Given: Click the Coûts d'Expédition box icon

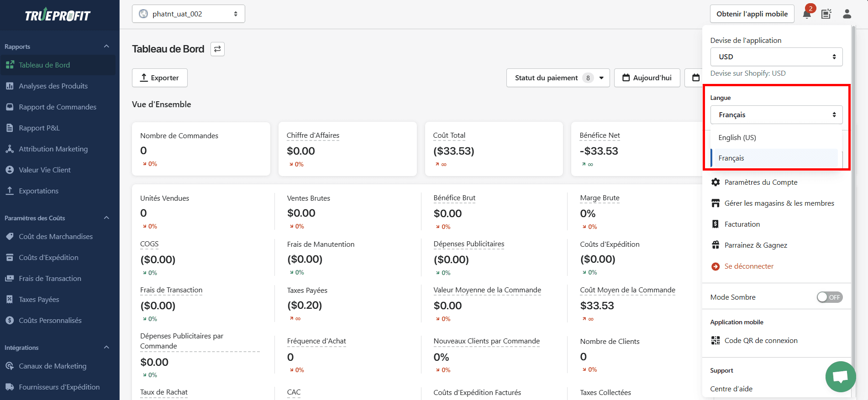Looking at the screenshot, I should tap(10, 257).
